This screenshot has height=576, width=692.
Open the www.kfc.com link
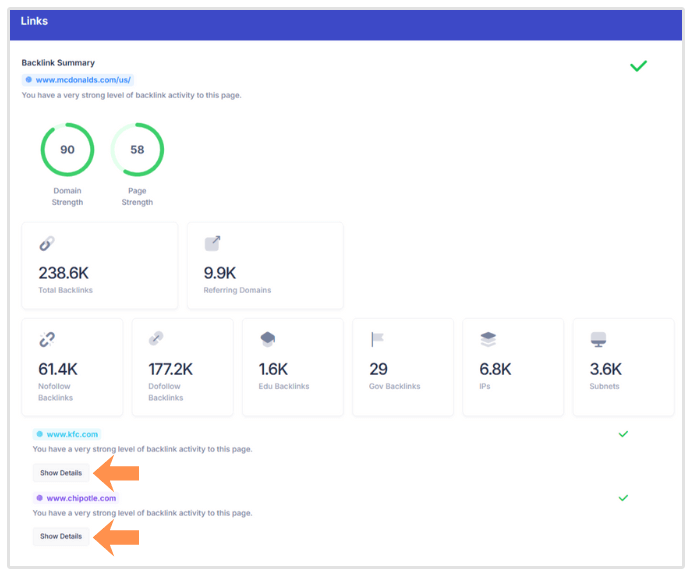[x=72, y=434]
